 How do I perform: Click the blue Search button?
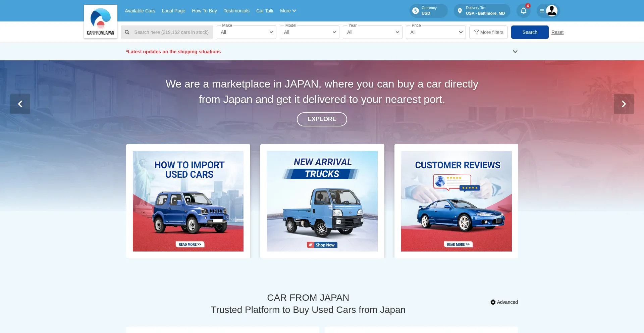tap(530, 32)
